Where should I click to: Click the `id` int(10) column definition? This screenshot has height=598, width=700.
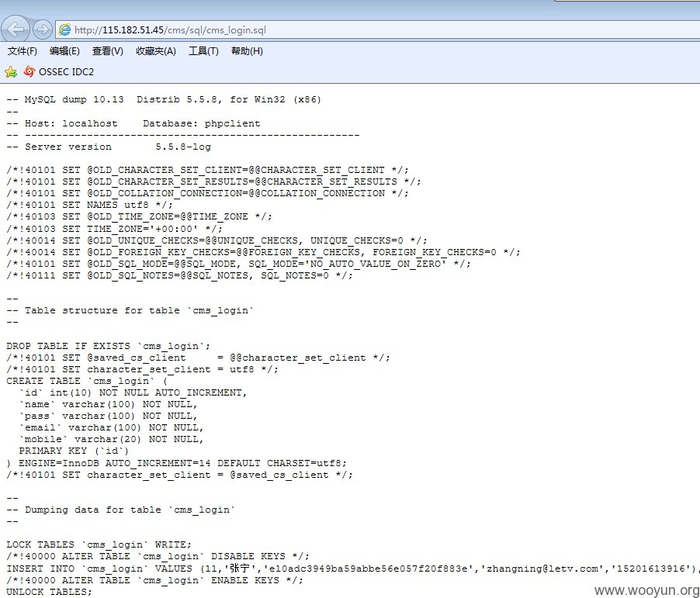133,392
